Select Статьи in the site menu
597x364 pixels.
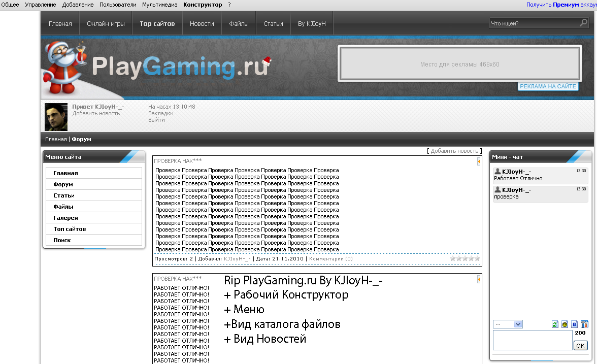click(x=93, y=195)
